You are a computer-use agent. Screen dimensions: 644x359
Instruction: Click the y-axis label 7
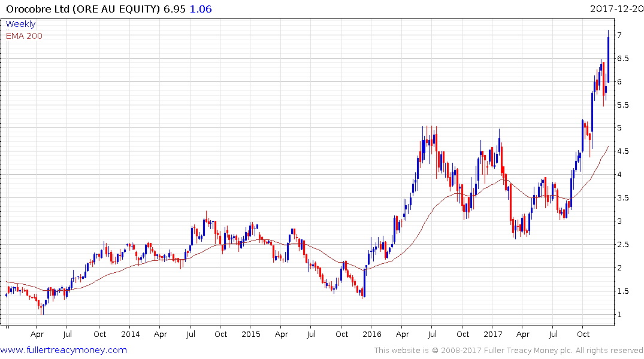(619, 35)
